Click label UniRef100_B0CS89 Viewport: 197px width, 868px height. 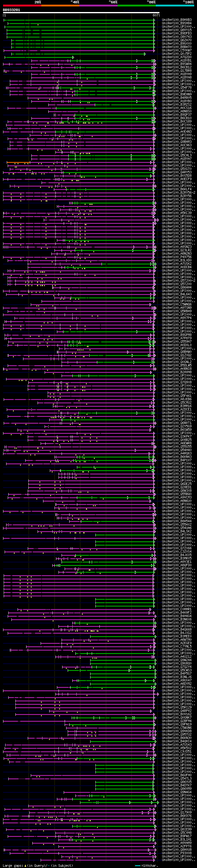177,121
